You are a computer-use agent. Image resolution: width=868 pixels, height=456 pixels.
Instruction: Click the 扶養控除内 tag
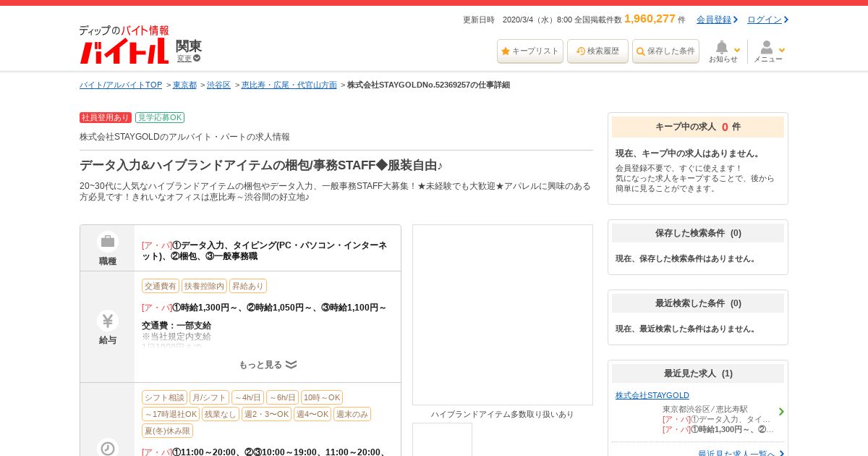pos(204,286)
